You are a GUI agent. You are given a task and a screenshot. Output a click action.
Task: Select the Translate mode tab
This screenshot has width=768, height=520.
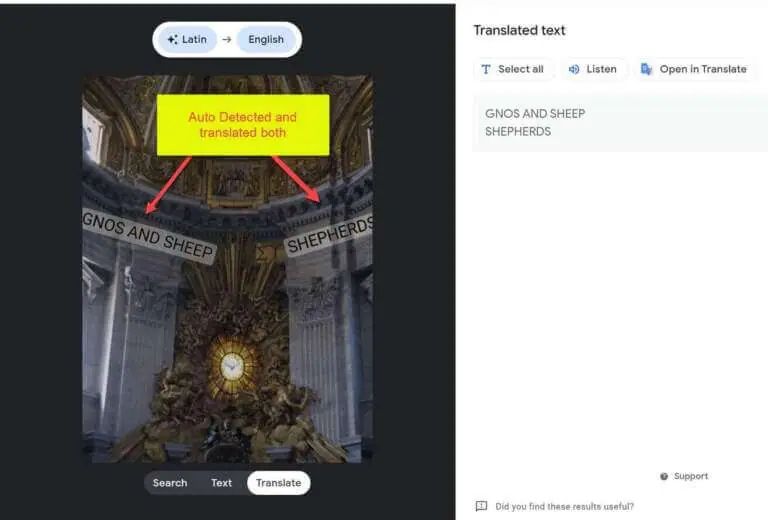pos(279,483)
